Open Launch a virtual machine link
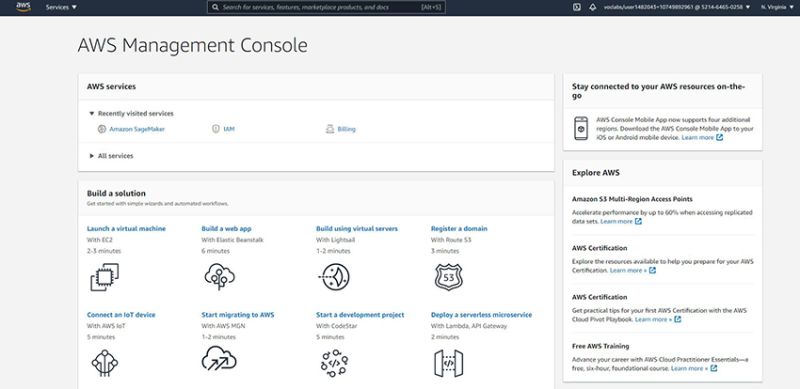This screenshot has width=800, height=389. pos(126,229)
